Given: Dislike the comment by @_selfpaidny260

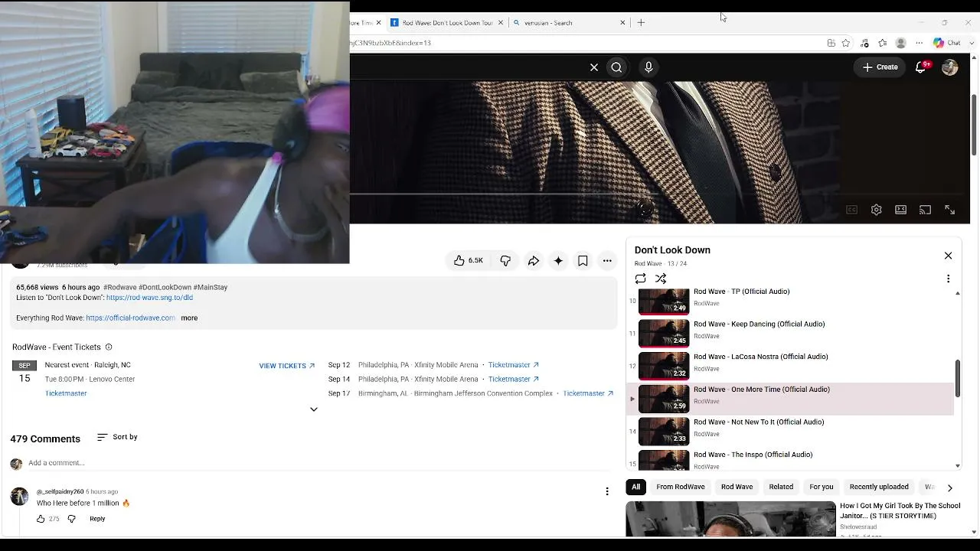Looking at the screenshot, I should [71, 519].
